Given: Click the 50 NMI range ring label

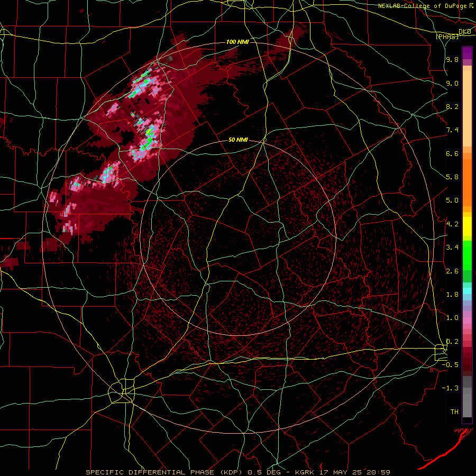Looking at the screenshot, I should (238, 140).
